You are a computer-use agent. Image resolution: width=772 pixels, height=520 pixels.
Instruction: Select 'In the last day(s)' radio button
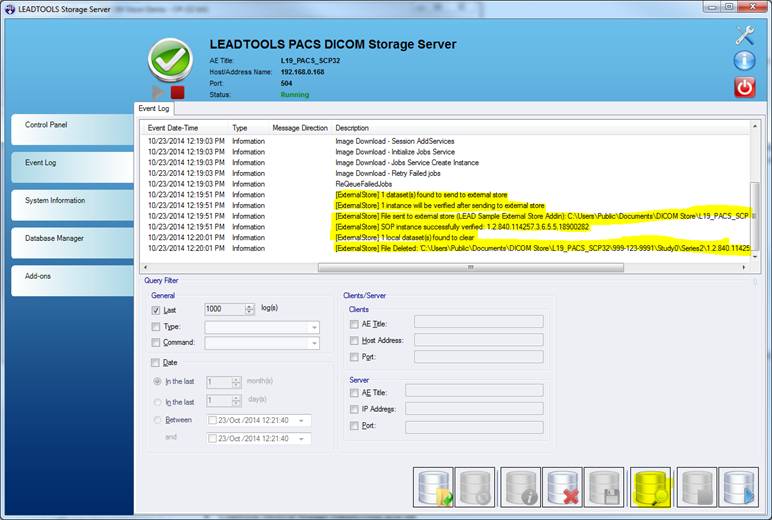[x=157, y=402]
